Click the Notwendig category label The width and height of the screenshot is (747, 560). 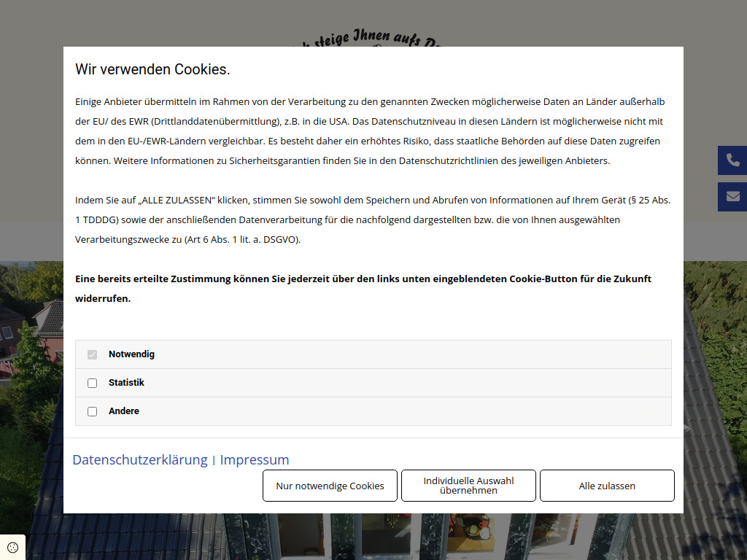point(131,354)
